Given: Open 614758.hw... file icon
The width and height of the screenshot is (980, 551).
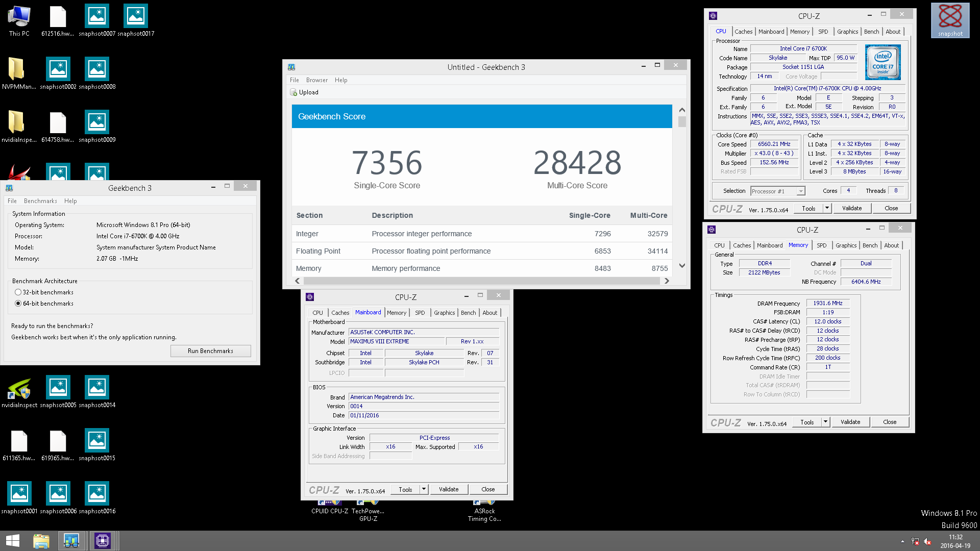Looking at the screenshot, I should click(58, 128).
